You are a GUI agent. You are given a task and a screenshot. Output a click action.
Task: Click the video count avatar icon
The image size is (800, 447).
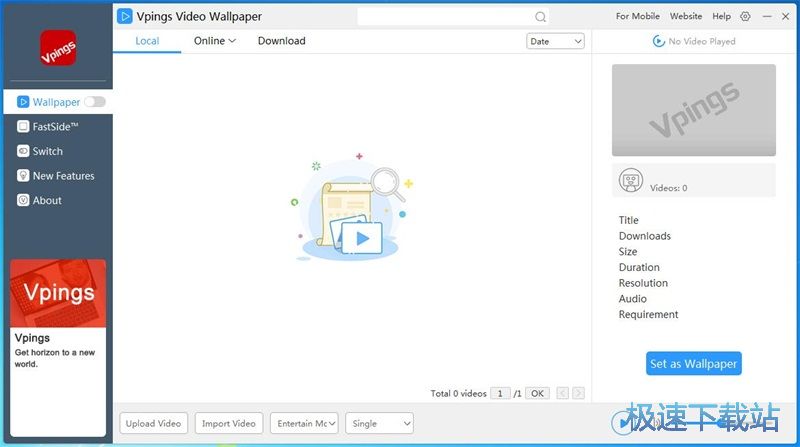[631, 180]
